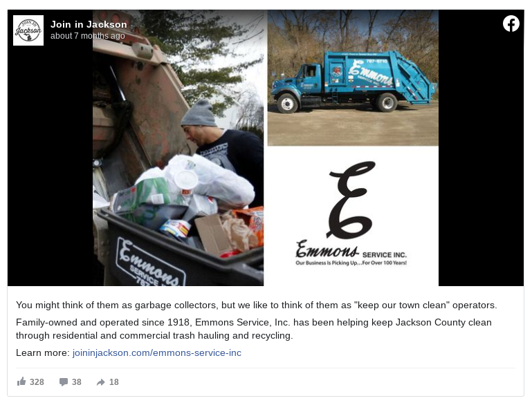Open the Join in Jackson page name

point(89,24)
